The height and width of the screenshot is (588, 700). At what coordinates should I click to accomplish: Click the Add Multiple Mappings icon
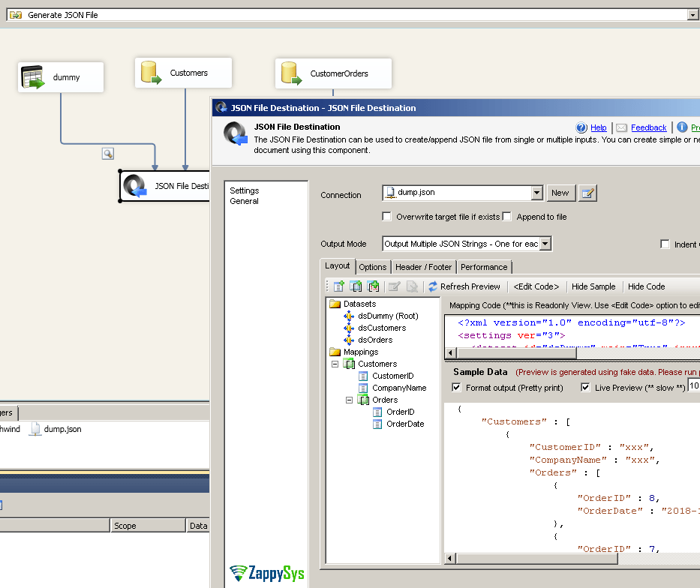pyautogui.click(x=373, y=286)
